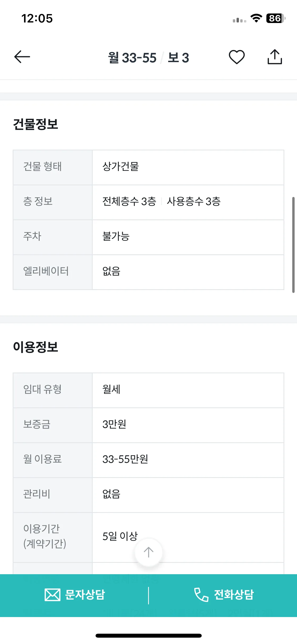
Task: Tap the 월 이용료 33-55만원 value
Action: click(125, 459)
